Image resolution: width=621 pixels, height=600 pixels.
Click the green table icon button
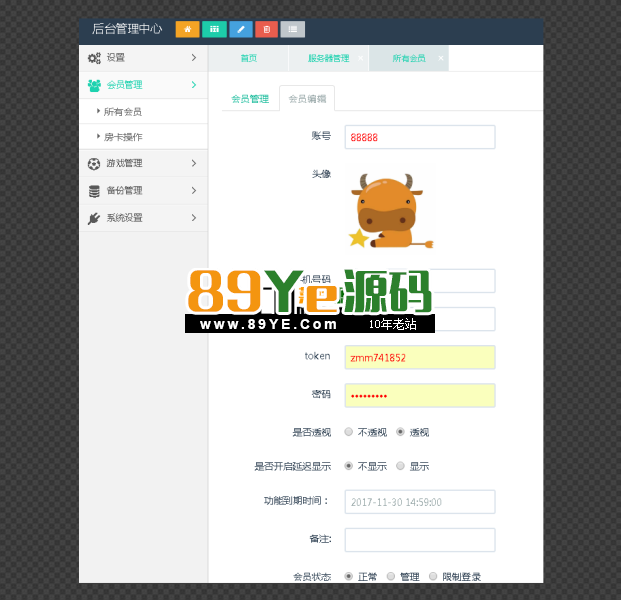tap(214, 29)
